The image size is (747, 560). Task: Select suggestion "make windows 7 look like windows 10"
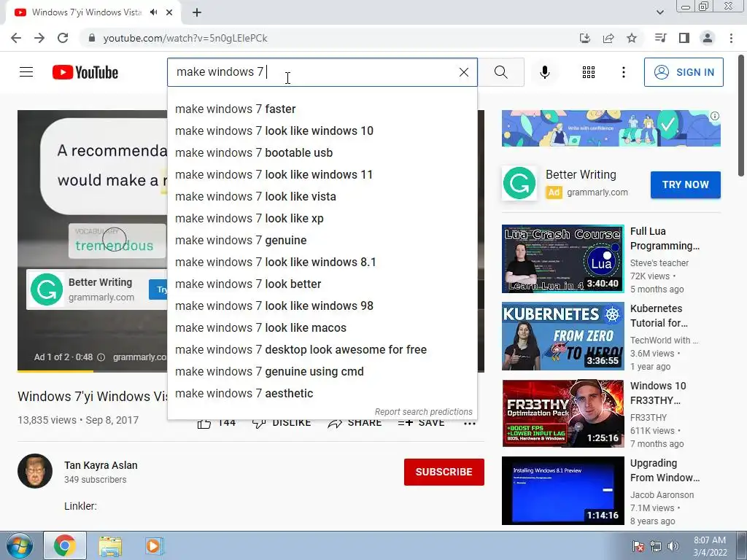(322, 131)
